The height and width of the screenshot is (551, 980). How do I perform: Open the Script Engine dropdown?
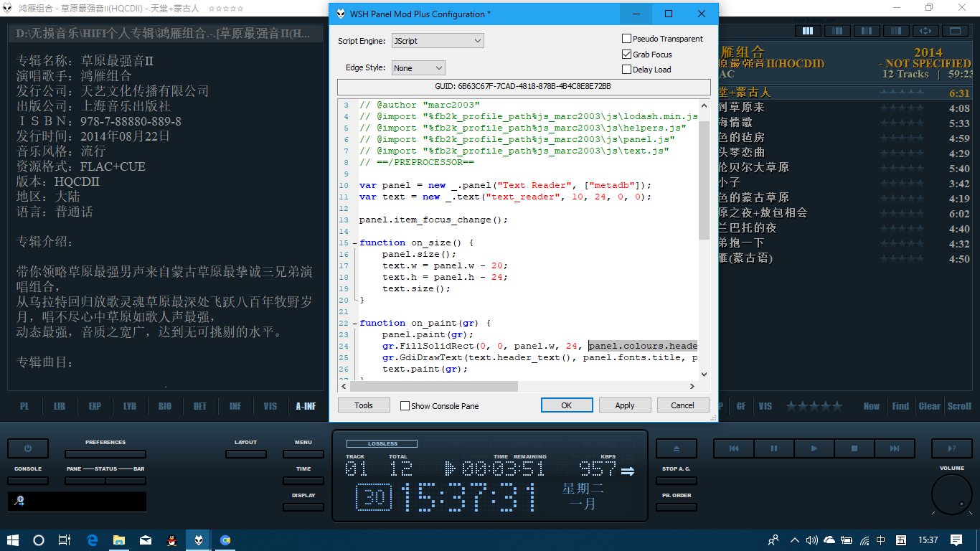pyautogui.click(x=438, y=41)
